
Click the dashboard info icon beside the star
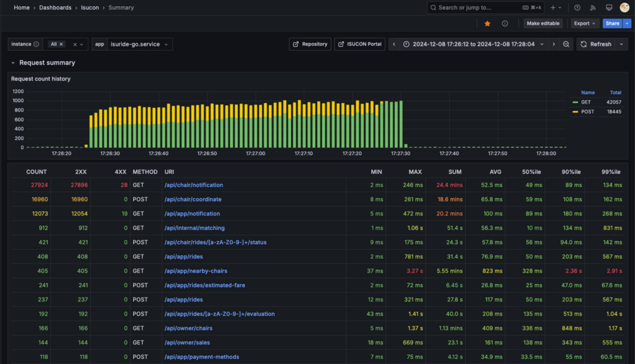[505, 23]
